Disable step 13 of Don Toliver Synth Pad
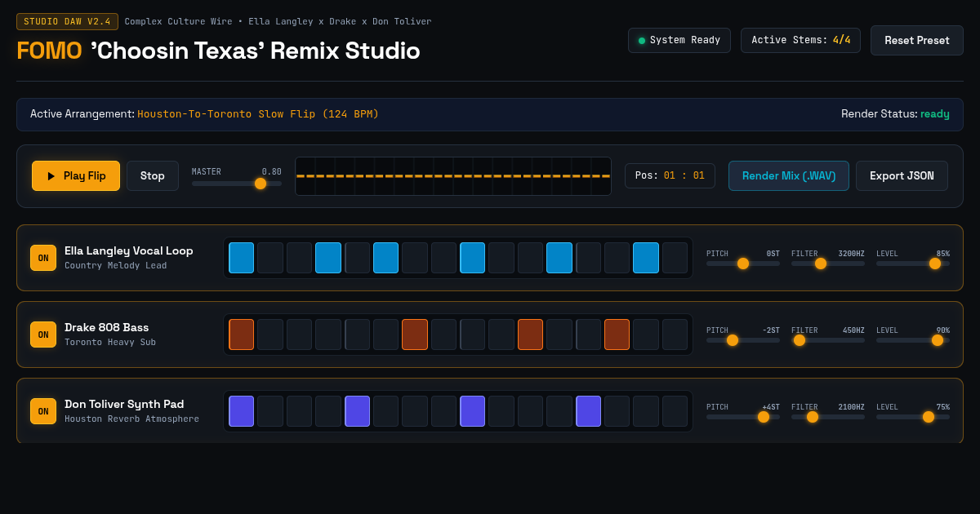This screenshot has width=980, height=514. pyautogui.click(x=589, y=411)
